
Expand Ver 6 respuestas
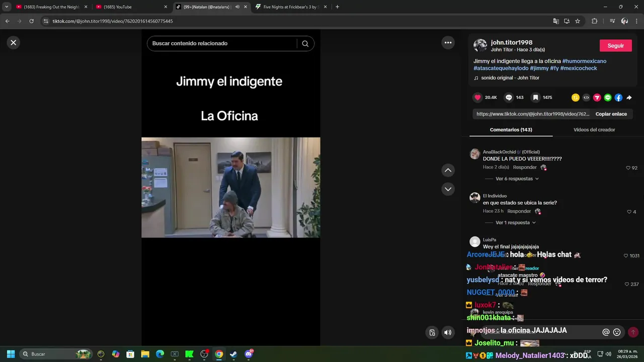point(517,178)
